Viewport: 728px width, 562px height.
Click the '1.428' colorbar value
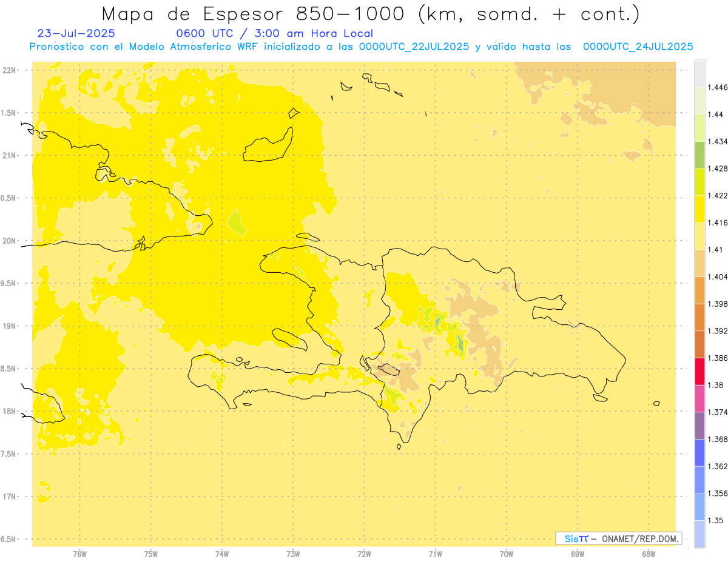(718, 169)
